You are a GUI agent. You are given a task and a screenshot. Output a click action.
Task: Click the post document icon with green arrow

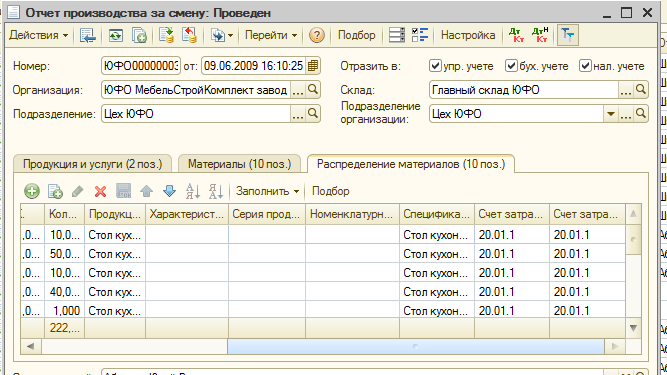pos(166,35)
